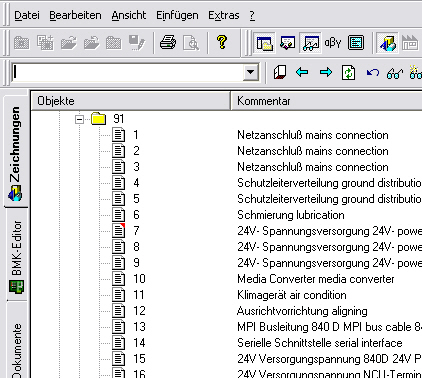Click the glasses search icon
The height and width of the screenshot is (378, 422).
pos(395,73)
